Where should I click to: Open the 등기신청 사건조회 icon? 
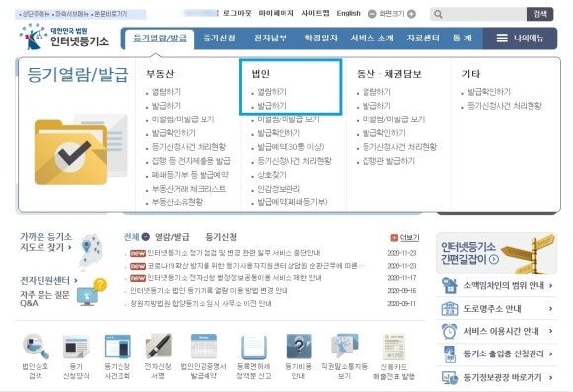(118, 347)
